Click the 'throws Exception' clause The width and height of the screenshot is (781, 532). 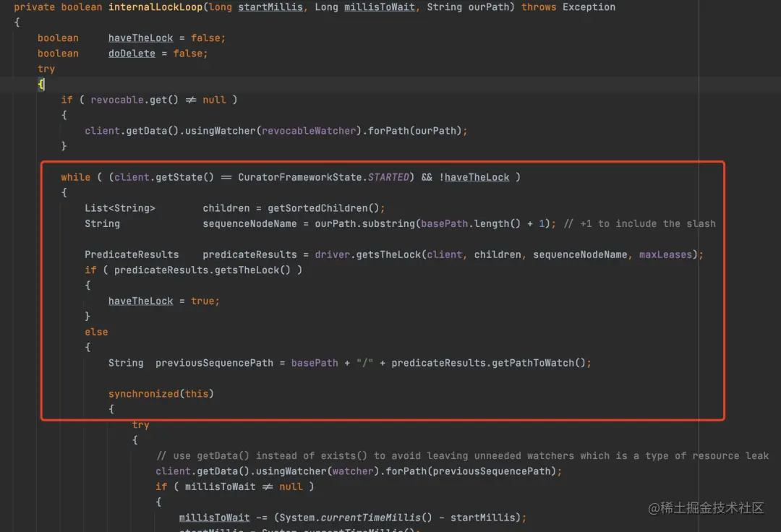568,7
